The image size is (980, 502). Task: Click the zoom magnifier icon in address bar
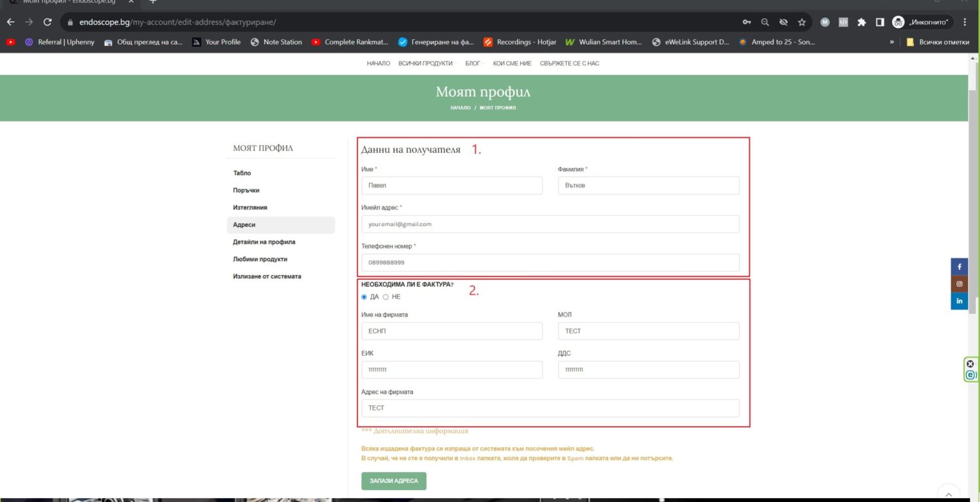(x=765, y=22)
